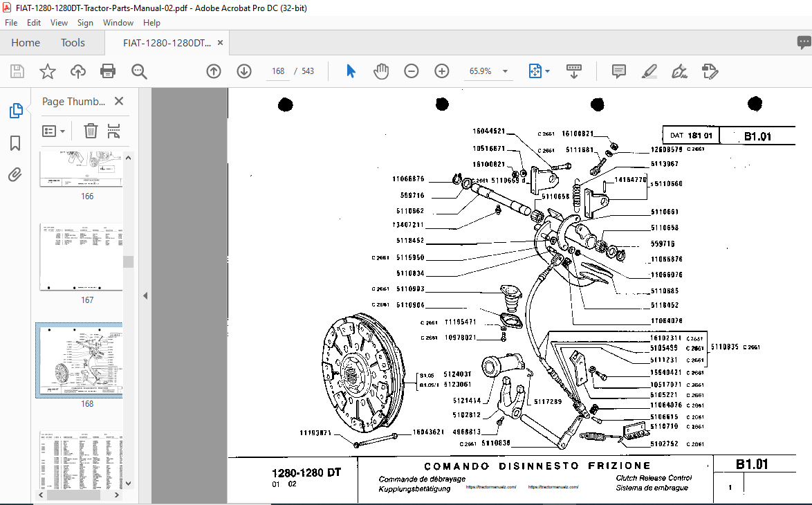
Task: Zoom out with the minus icon
Action: click(x=411, y=71)
